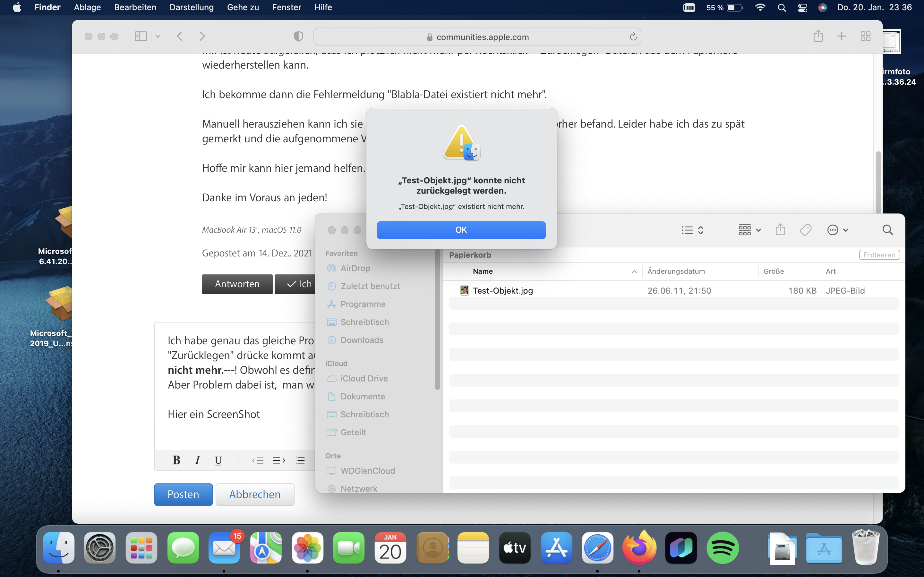Image resolution: width=924 pixels, height=577 pixels.
Task: Toggle bold formatting in reply editor
Action: [x=176, y=460]
